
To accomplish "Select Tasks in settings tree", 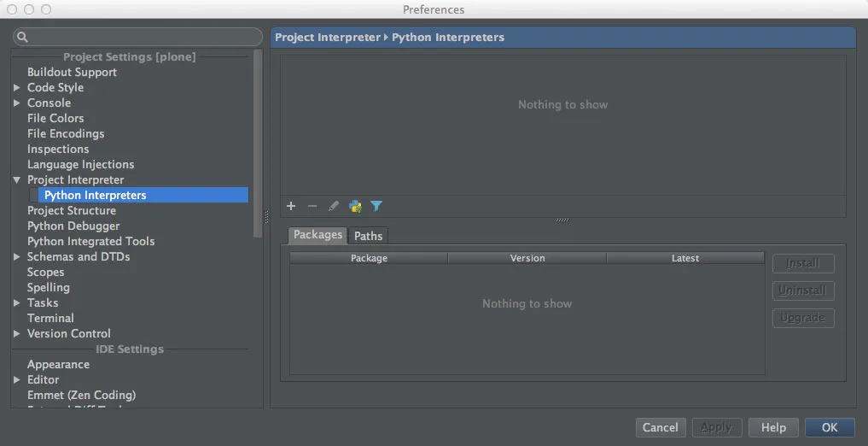I will point(43,303).
